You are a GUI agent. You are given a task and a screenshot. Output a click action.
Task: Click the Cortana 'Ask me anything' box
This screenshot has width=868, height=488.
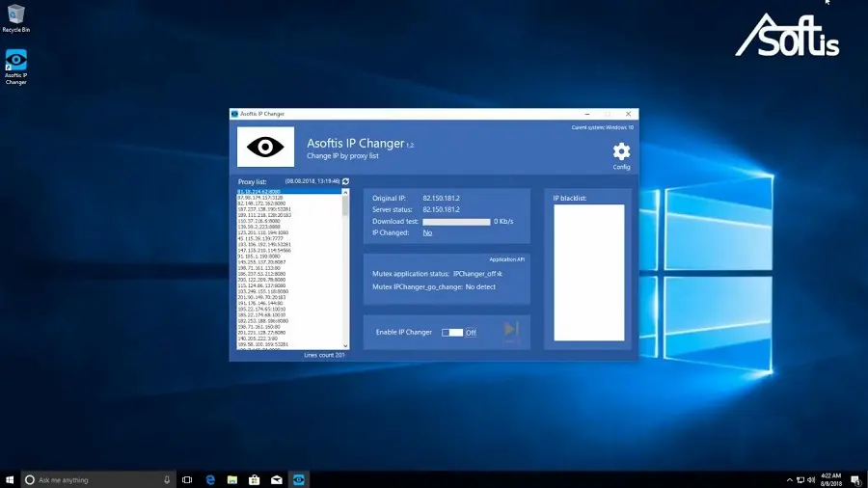98,479
